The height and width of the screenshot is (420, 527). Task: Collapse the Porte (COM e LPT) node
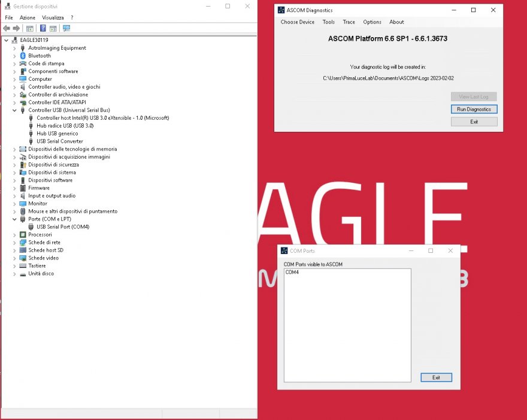(x=14, y=219)
